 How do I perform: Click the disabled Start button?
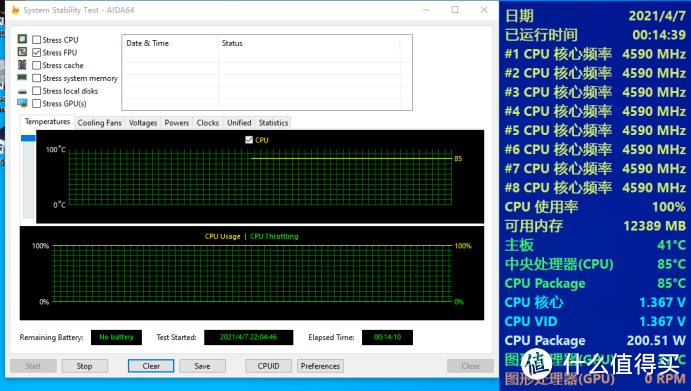(33, 366)
